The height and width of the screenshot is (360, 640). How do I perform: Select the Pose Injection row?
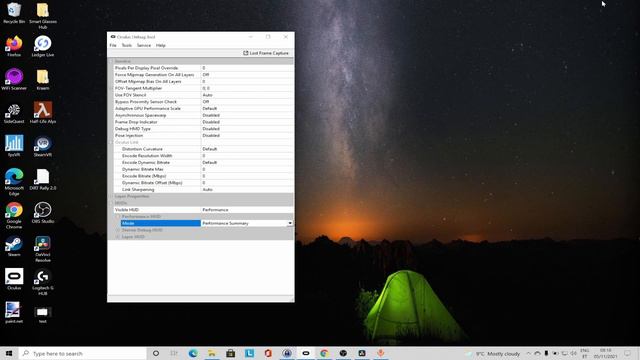pyautogui.click(x=203, y=136)
